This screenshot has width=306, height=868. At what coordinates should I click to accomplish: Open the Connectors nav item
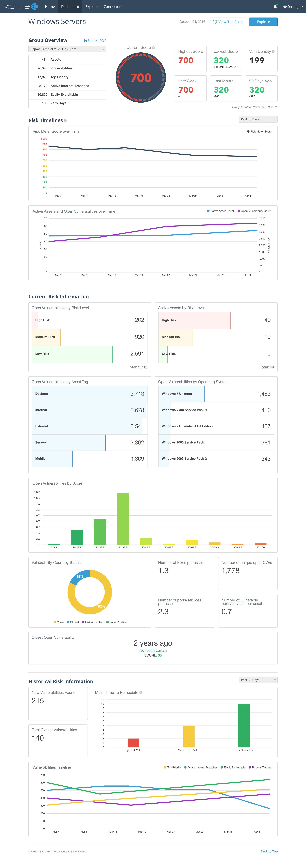click(113, 7)
